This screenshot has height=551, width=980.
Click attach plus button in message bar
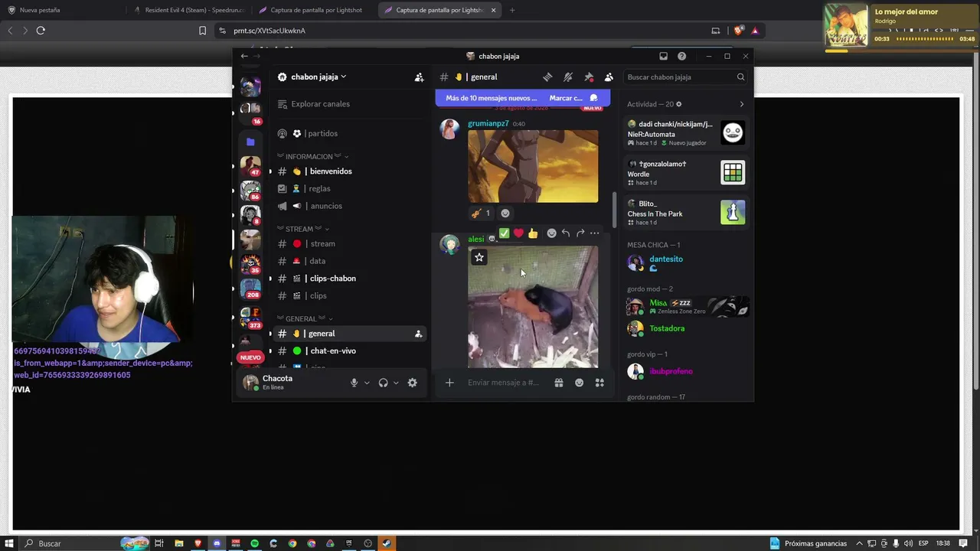[x=449, y=383]
